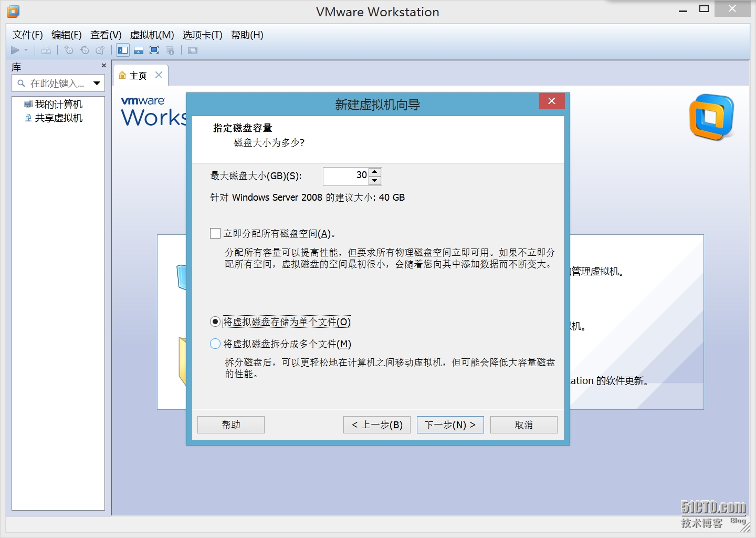Click the Unity mode toolbar icon
Viewport: 756px width, 538px height.
pos(170,50)
